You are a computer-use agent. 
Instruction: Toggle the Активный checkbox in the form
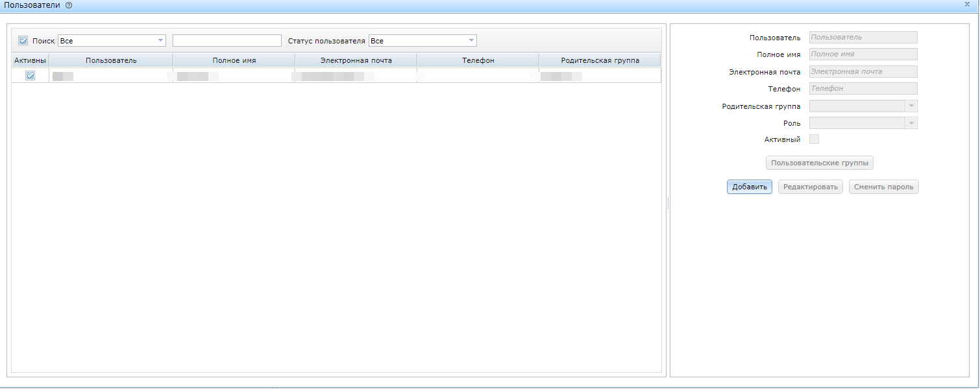(x=814, y=139)
